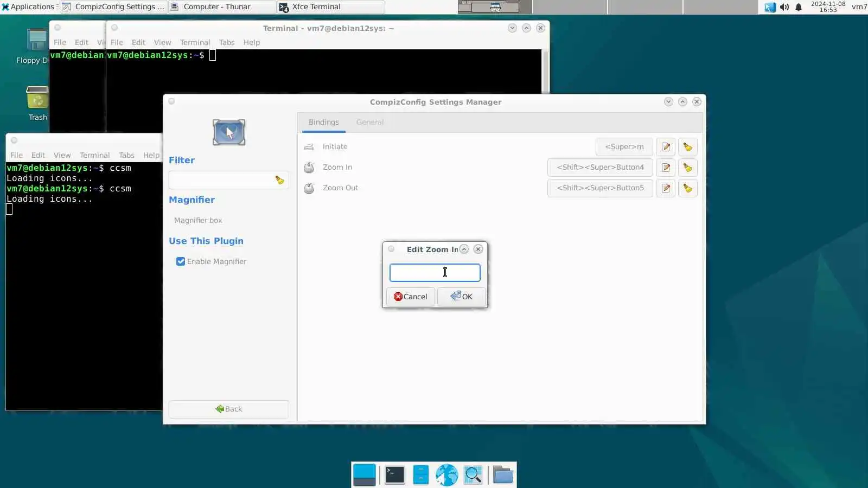Show desktop using dock's first icon
Viewport: 868px width, 488px height.
pos(364,475)
